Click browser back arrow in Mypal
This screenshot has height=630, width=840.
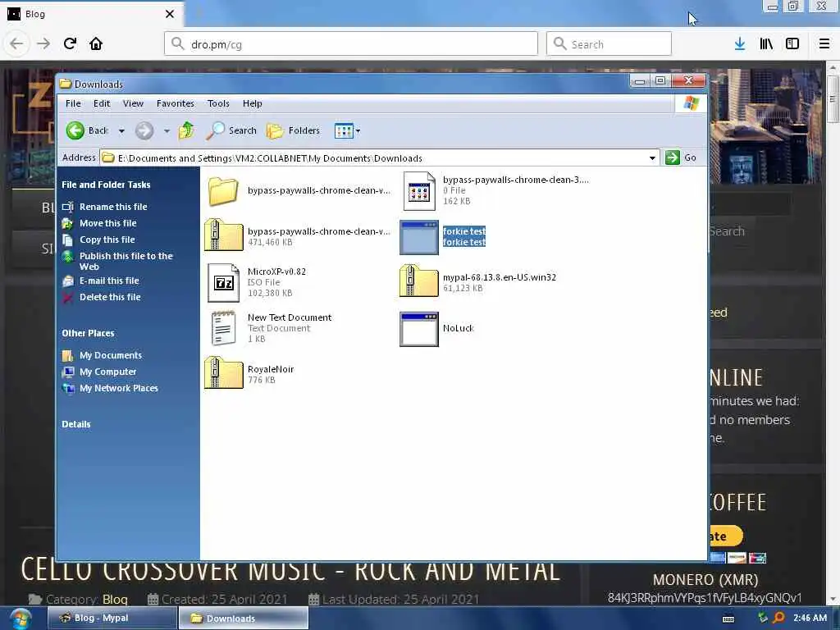tap(16, 43)
